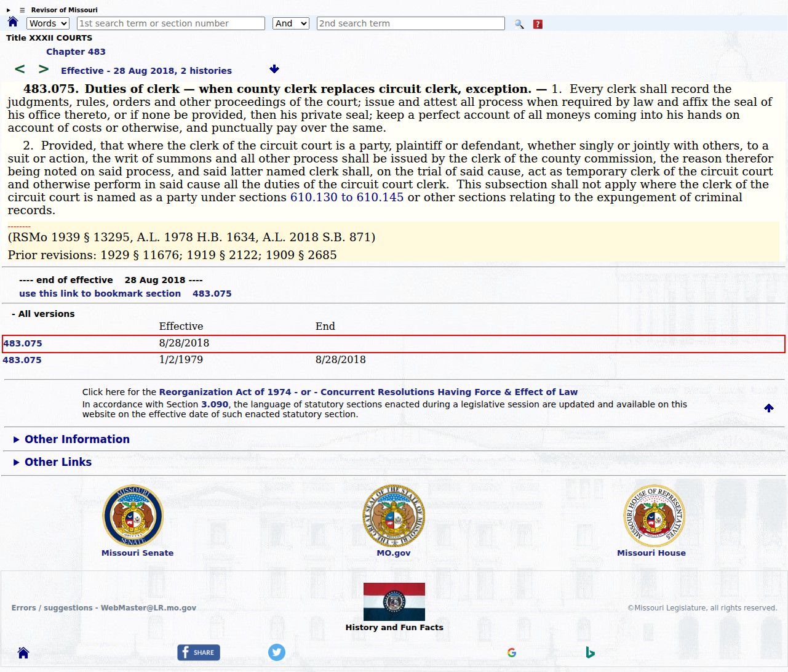Open the hamburger menu next to Revisor of Missouri

pyautogui.click(x=22, y=10)
